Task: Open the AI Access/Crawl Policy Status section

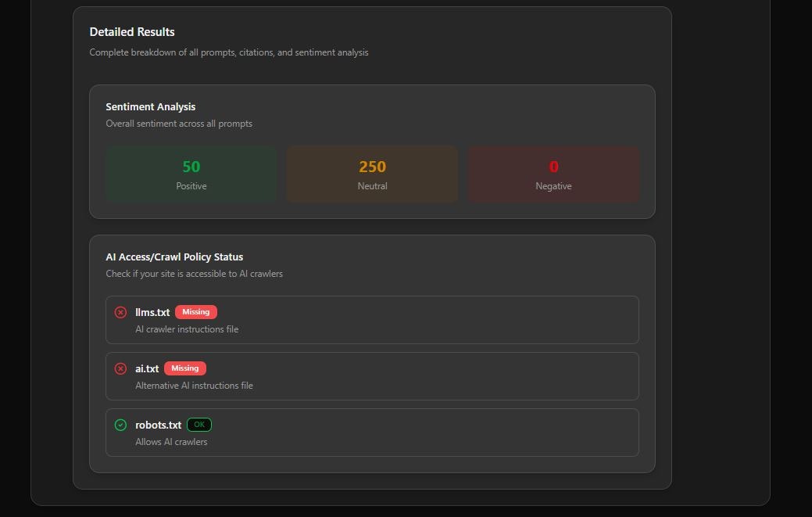Action: click(174, 257)
